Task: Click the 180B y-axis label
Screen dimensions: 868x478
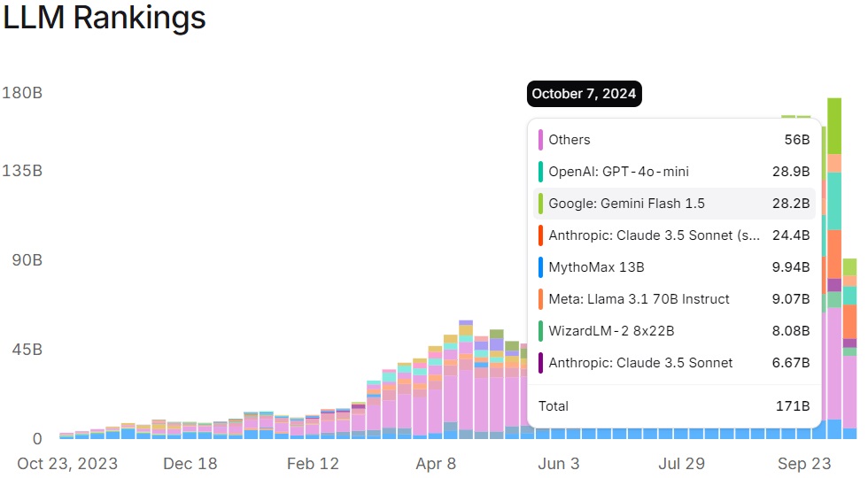Action: pos(22,94)
